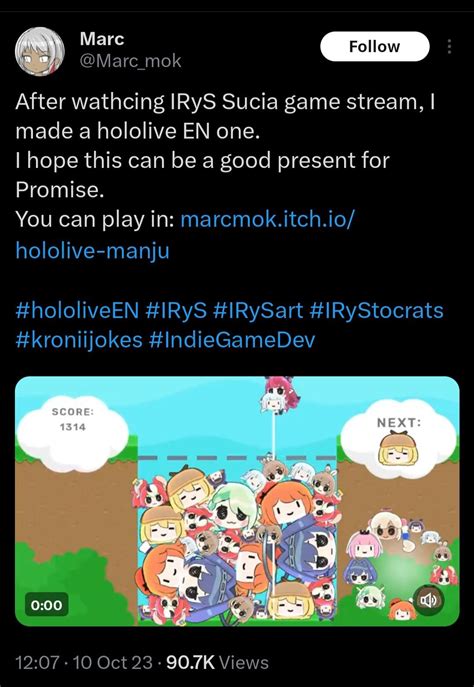Open the 12:07 · 10 Oct 23 timestamp
Screen dimensions: 474x687
(x=84, y=662)
